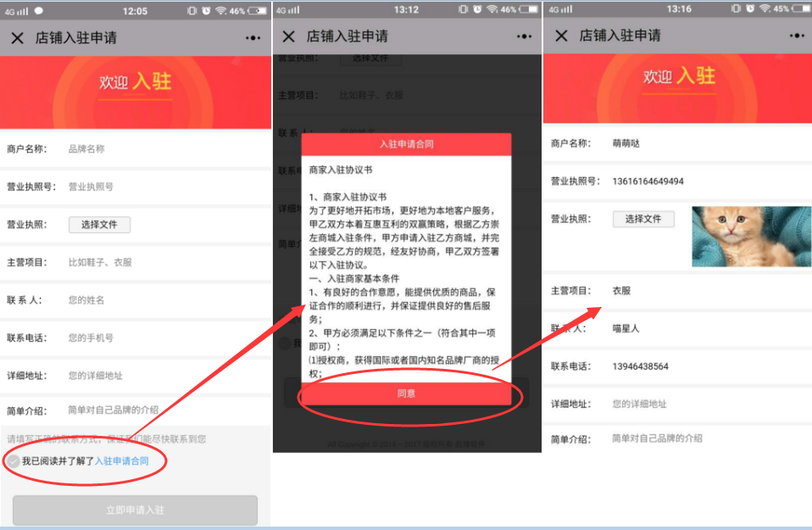Open the uploaded kitten license thumbnail
Image resolution: width=812 pixels, height=530 pixels.
[x=751, y=237]
